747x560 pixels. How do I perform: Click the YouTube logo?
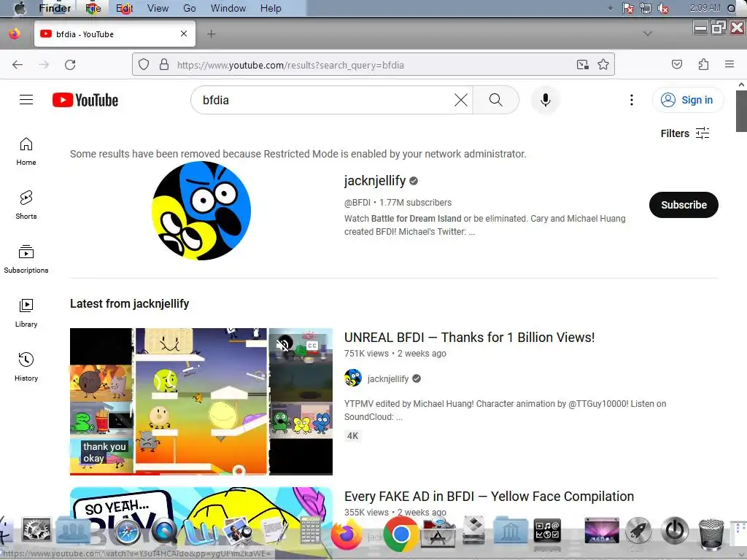click(x=85, y=100)
